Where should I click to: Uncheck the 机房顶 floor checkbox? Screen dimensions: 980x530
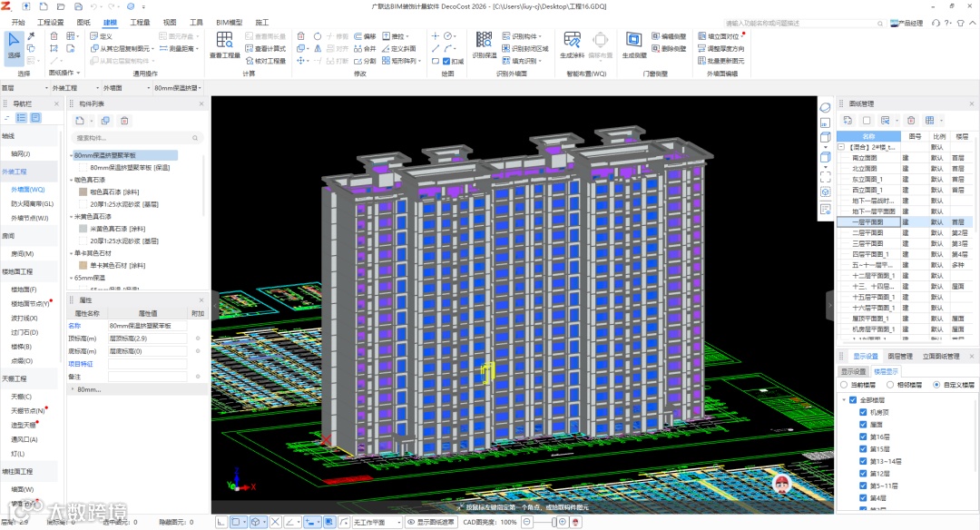tap(863, 413)
